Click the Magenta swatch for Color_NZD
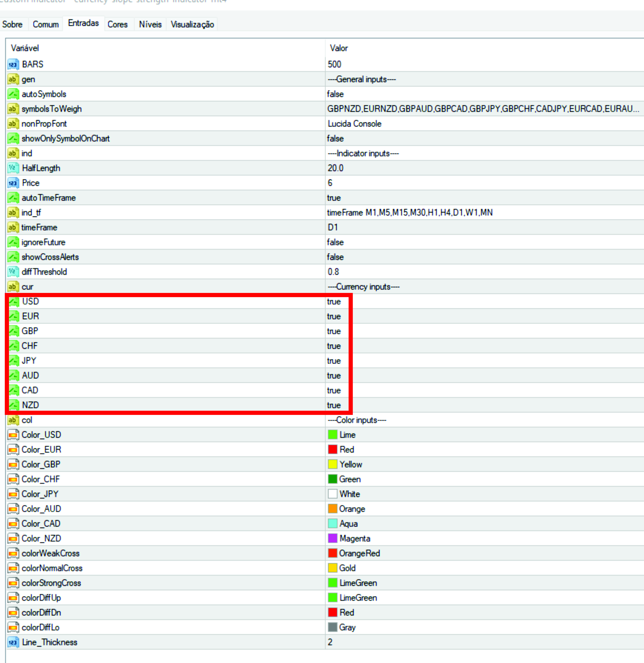 tap(332, 538)
